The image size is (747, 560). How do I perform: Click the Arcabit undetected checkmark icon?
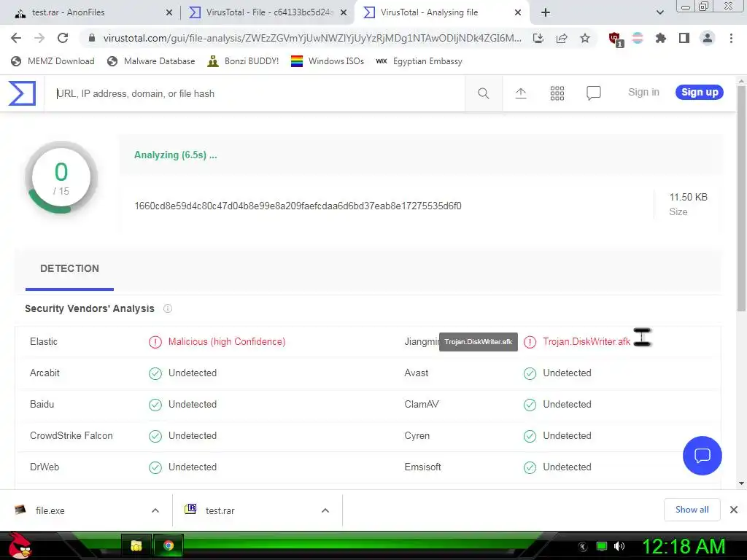155,373
